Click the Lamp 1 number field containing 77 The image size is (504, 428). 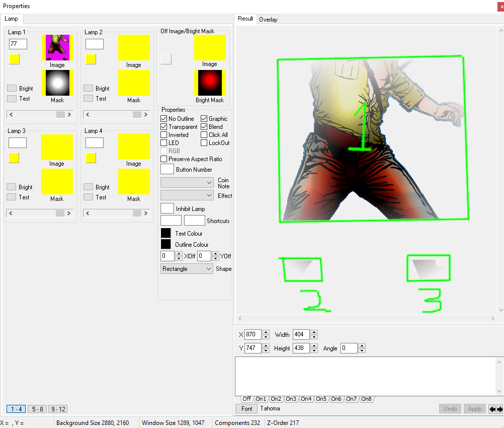pos(18,44)
